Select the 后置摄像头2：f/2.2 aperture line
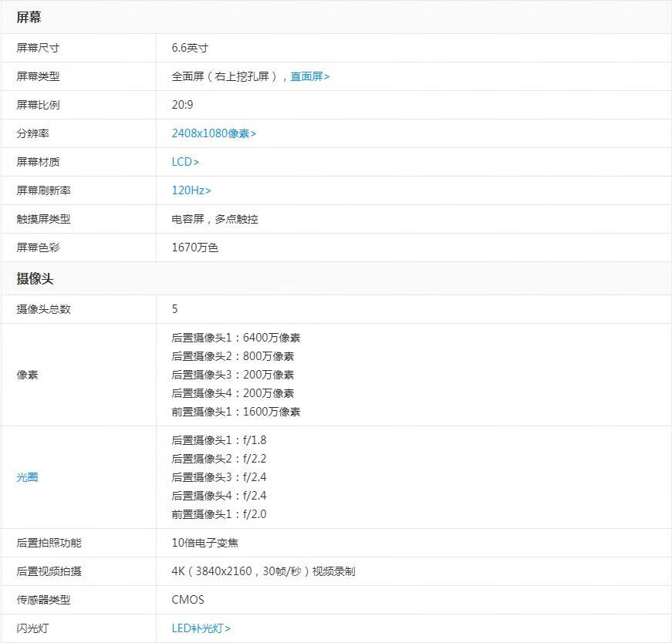The width and height of the screenshot is (672, 643). [218, 459]
